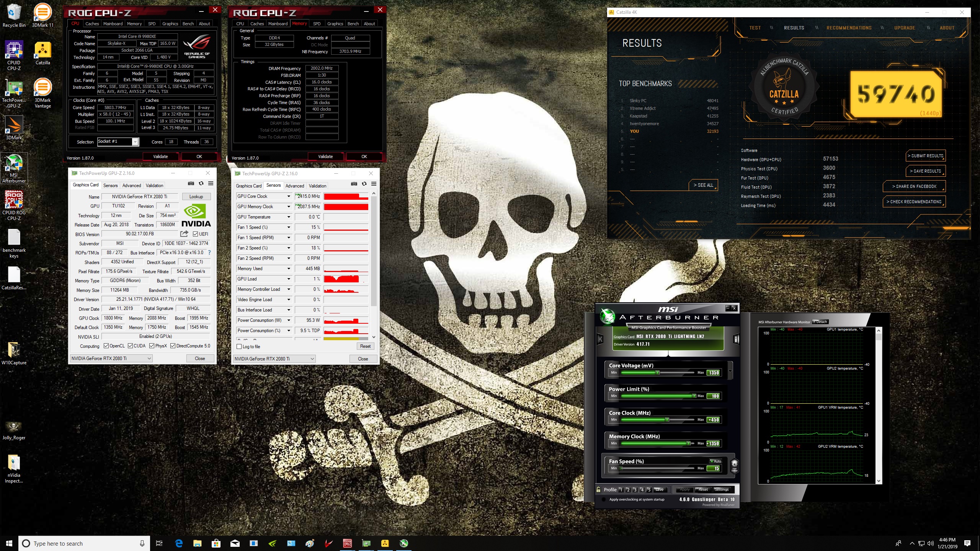Click Microsoft Edge icon on taskbar
Screen dimensions: 980x551
(x=179, y=543)
